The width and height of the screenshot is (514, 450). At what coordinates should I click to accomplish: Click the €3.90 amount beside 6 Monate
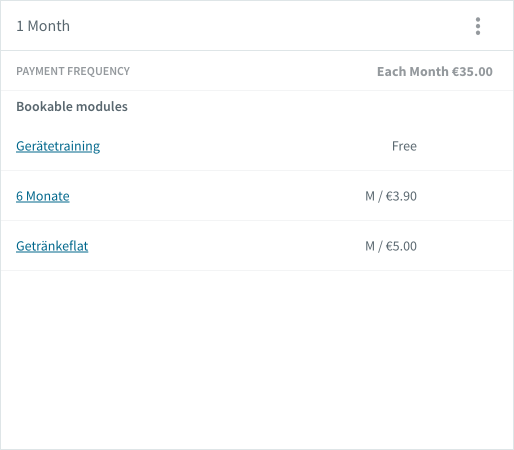[401, 196]
